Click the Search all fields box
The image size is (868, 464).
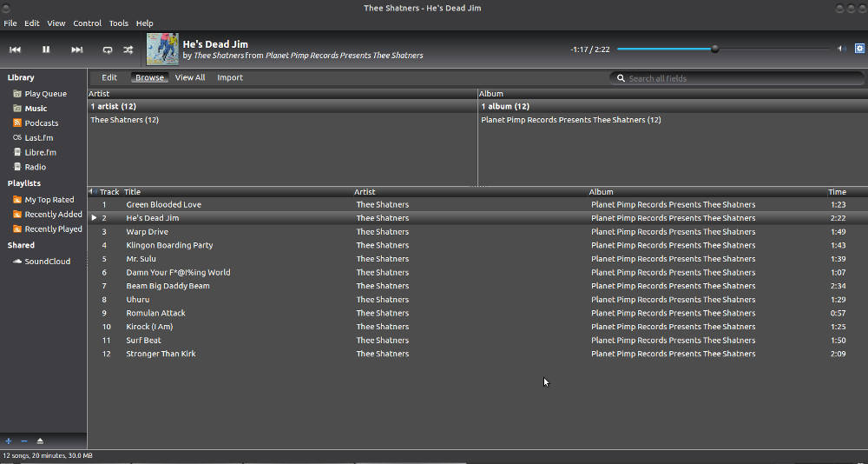[736, 78]
